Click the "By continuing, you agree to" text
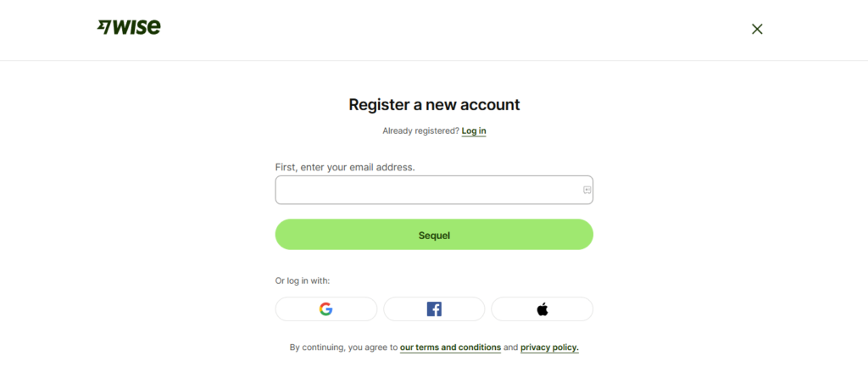868x378 pixels. coord(343,347)
